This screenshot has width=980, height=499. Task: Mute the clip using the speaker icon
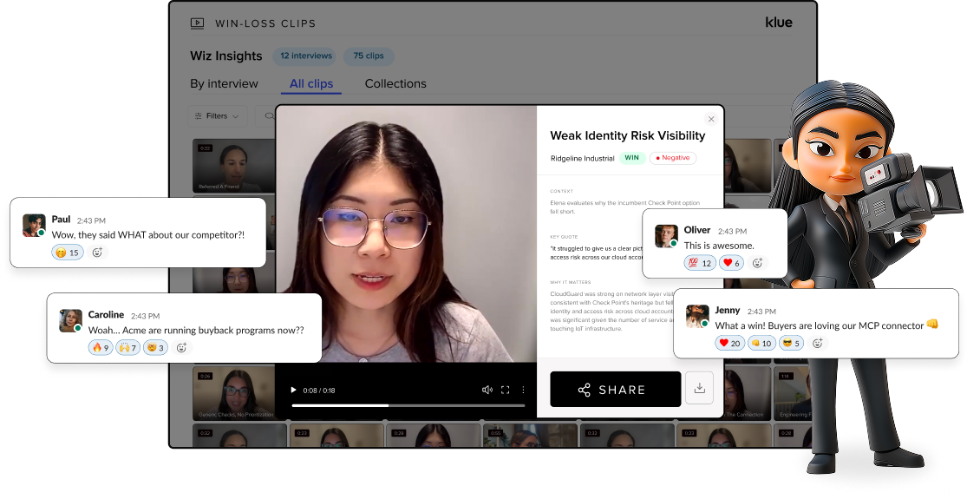click(487, 391)
